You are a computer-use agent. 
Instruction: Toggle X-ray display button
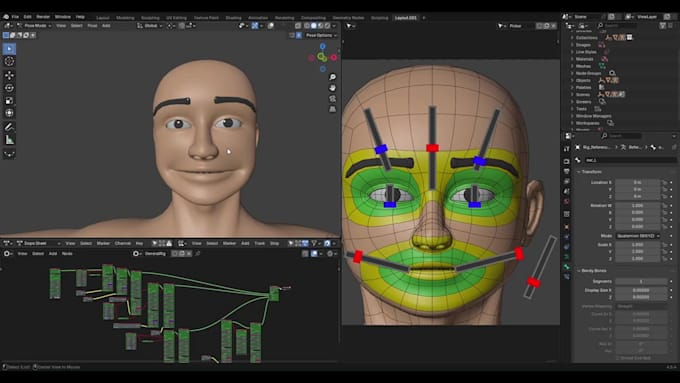[x=298, y=26]
